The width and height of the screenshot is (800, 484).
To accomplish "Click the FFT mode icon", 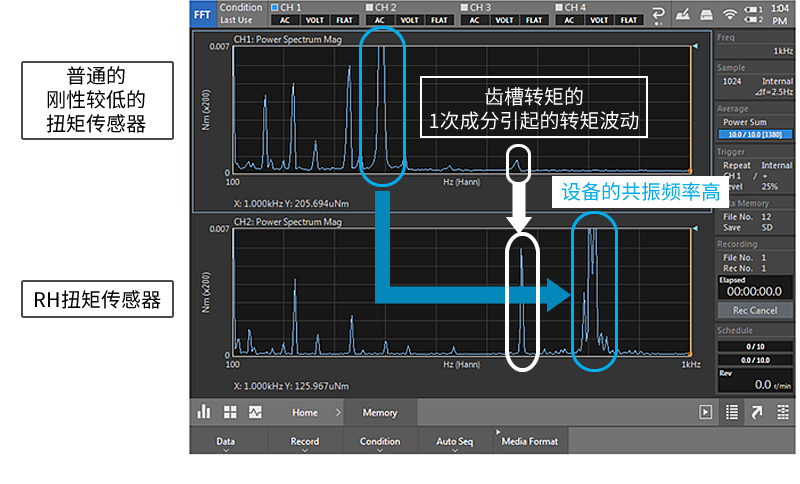I will click(x=203, y=13).
